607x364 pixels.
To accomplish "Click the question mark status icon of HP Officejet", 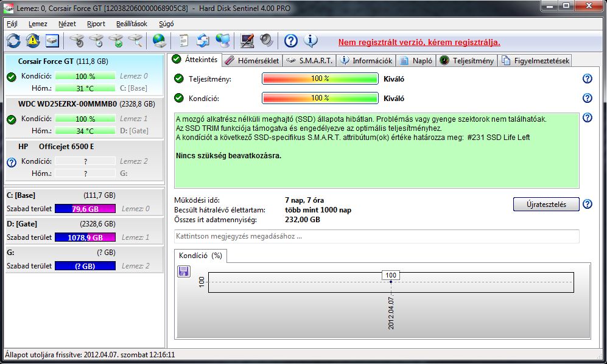I will point(12,163).
